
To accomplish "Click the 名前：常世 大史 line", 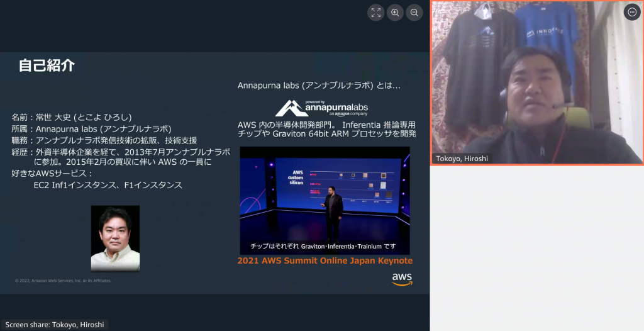I will [72, 118].
